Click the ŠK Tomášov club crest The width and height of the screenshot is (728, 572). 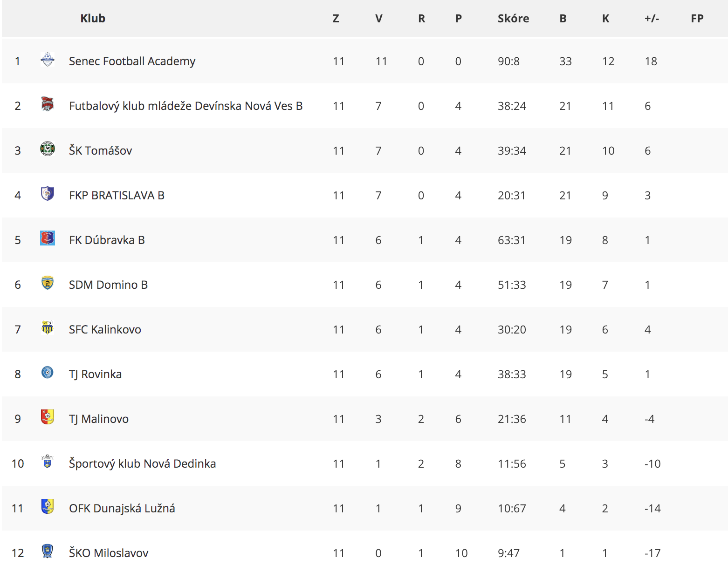pos(47,149)
